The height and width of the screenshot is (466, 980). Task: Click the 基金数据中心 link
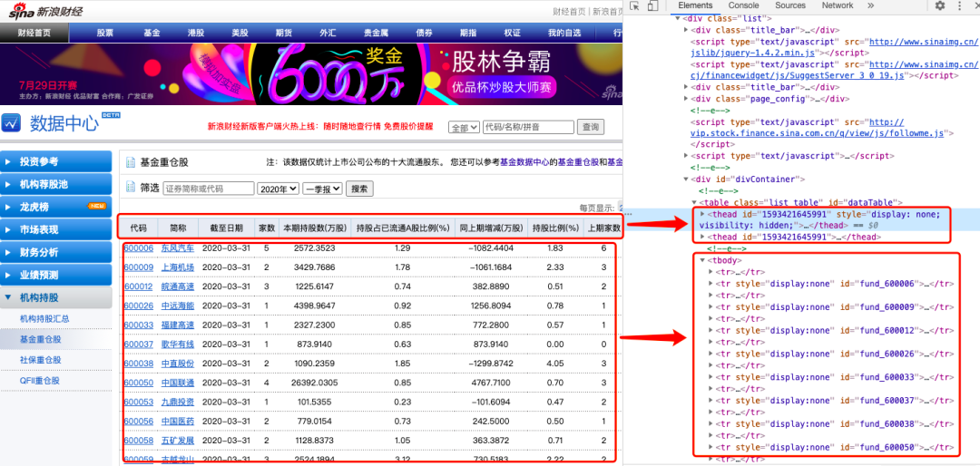click(524, 162)
